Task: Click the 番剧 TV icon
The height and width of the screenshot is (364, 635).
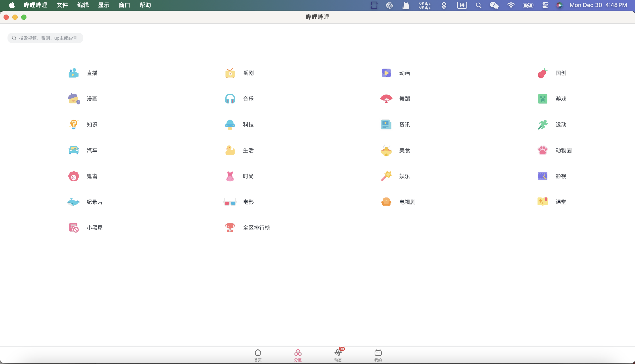Action: (x=230, y=73)
